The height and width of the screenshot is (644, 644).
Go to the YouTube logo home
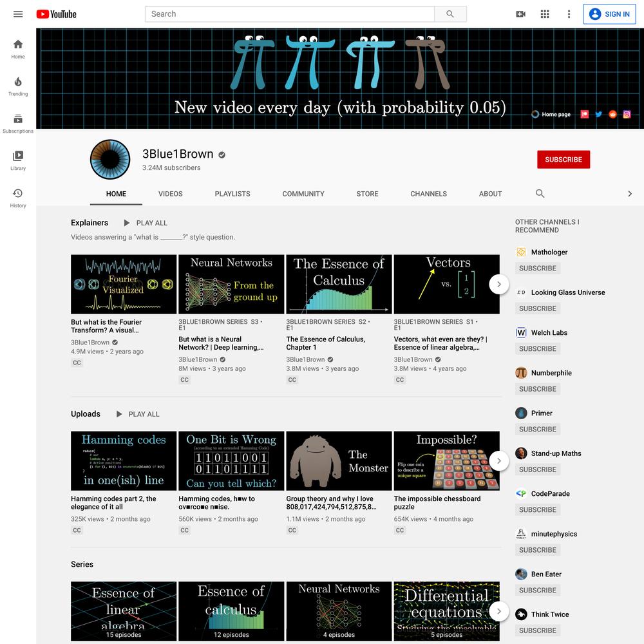(56, 14)
